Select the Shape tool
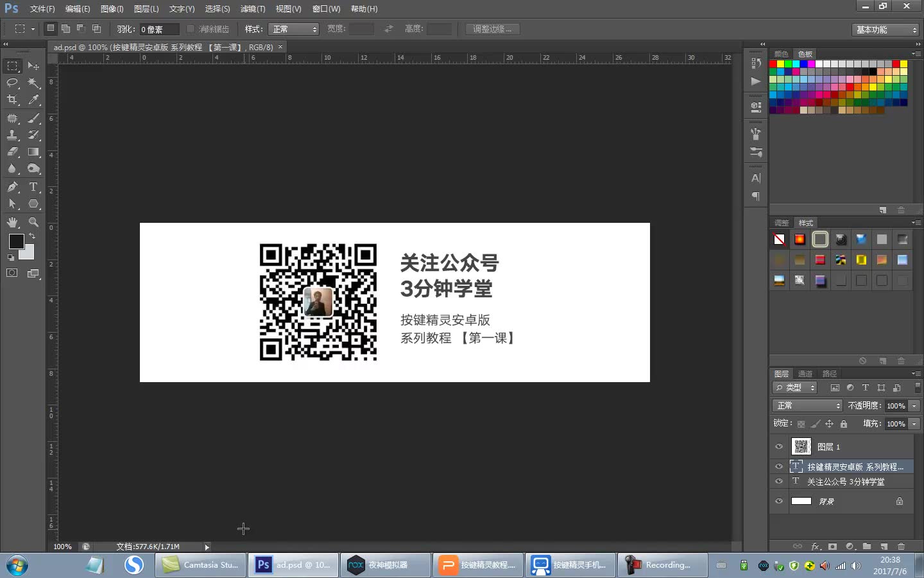 point(33,204)
